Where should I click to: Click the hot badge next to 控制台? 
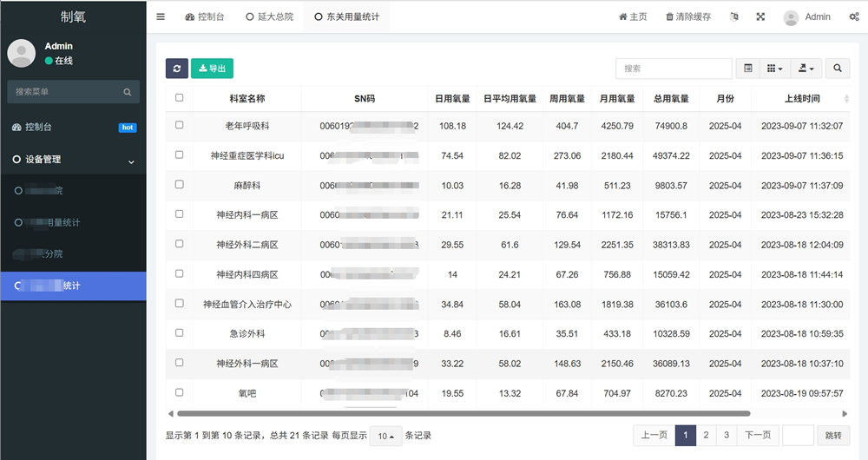(x=128, y=128)
